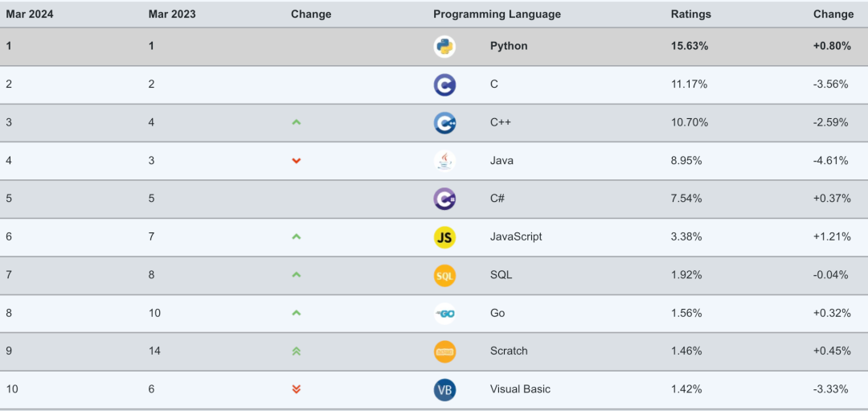
Task: Click Go's 1.56% rating
Action: [x=686, y=313]
